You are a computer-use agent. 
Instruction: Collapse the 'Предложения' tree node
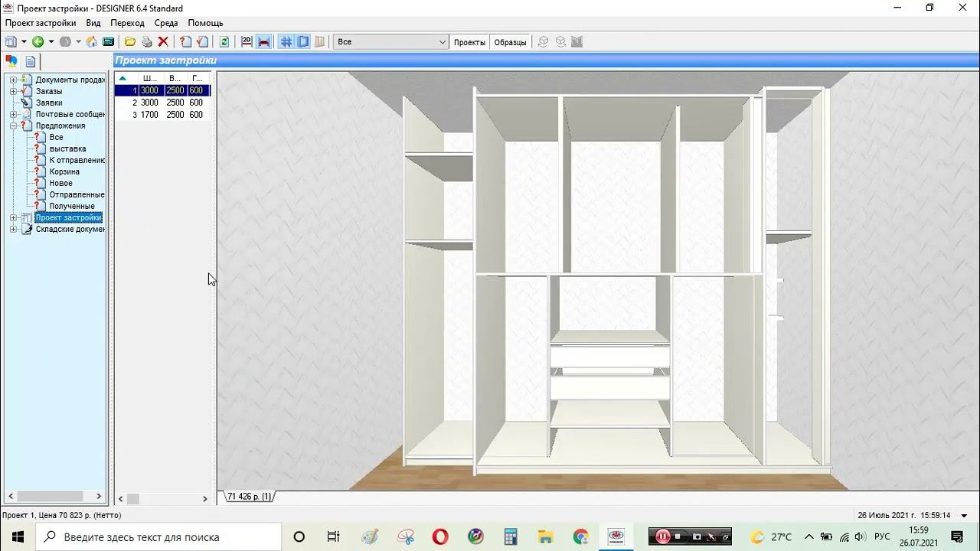[x=13, y=126]
